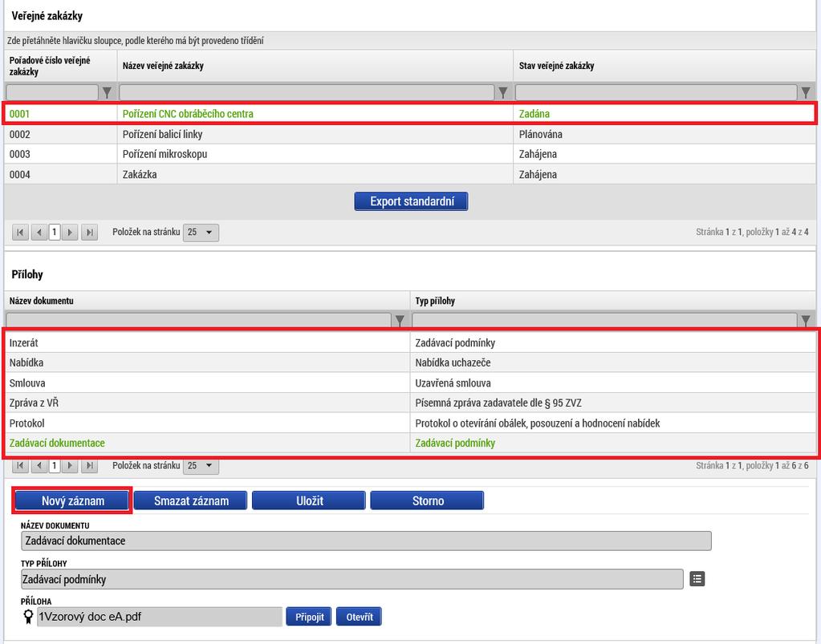The image size is (821, 644).
Task: Attach a file with Připojit
Action: point(309,617)
